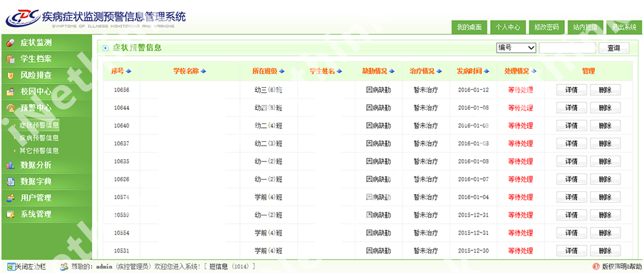Click the 关闭左边栏 sidebar toggle icon
644x274 pixels.
click(11, 267)
